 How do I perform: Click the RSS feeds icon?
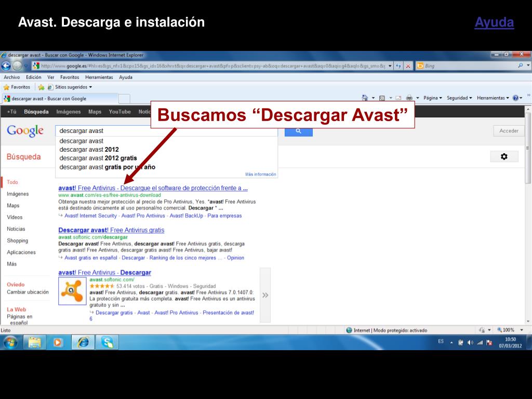pos(382,98)
